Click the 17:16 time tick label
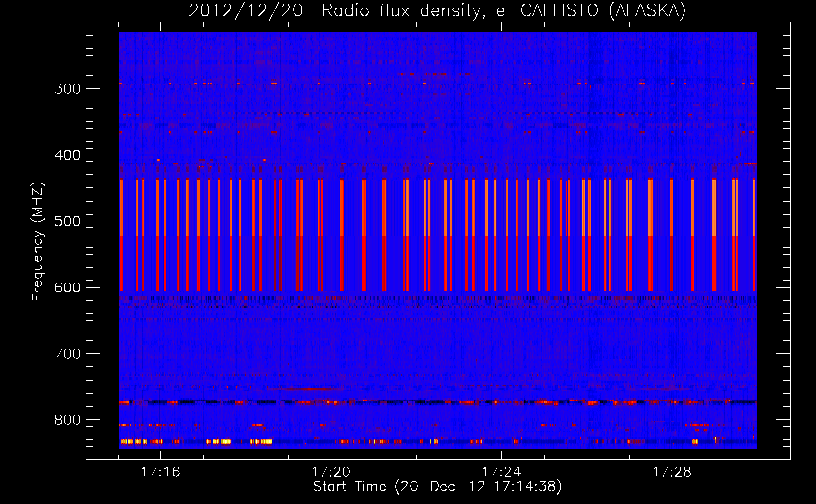816x504 pixels. pyautogui.click(x=160, y=472)
